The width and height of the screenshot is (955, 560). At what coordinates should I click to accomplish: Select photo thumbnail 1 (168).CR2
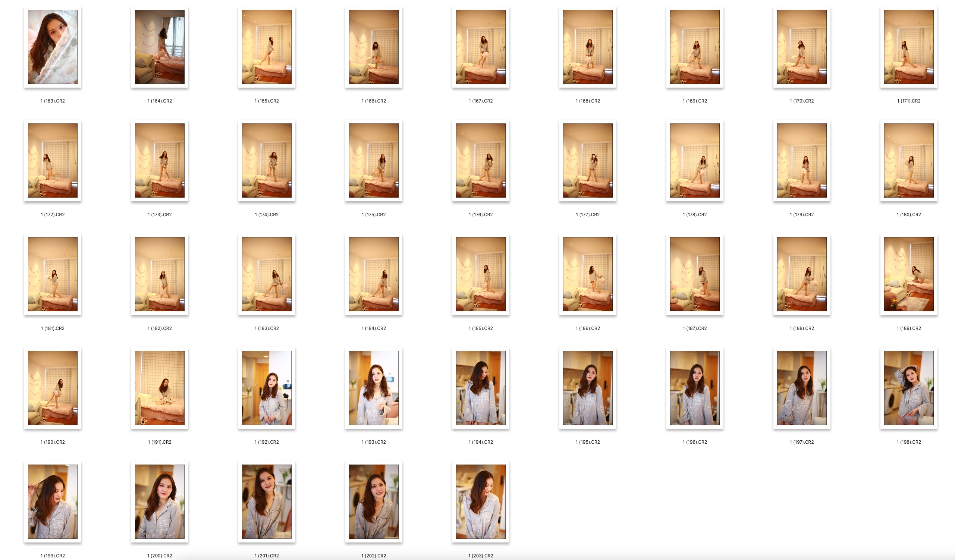coord(587,47)
